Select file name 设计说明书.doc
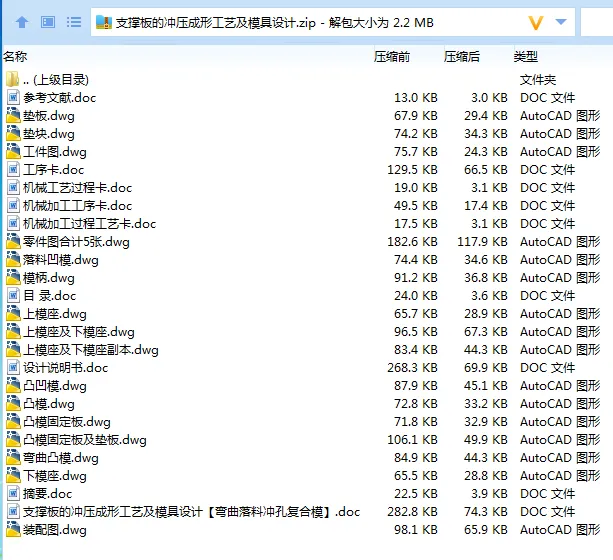This screenshot has height=560, width=613. tap(65, 368)
